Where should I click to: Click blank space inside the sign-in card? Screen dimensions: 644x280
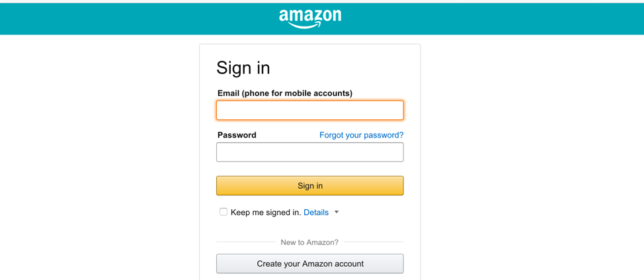pyautogui.click(x=370, y=68)
